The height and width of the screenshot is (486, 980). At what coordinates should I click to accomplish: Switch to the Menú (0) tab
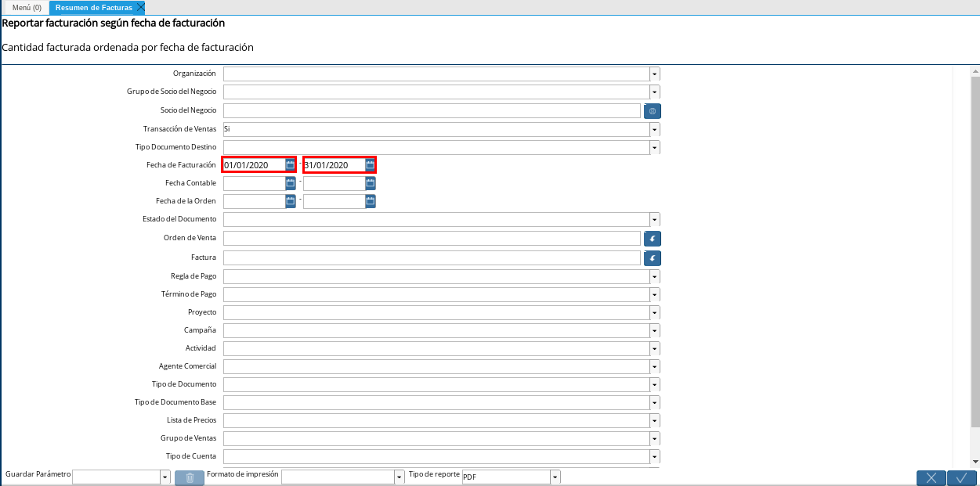tap(27, 8)
